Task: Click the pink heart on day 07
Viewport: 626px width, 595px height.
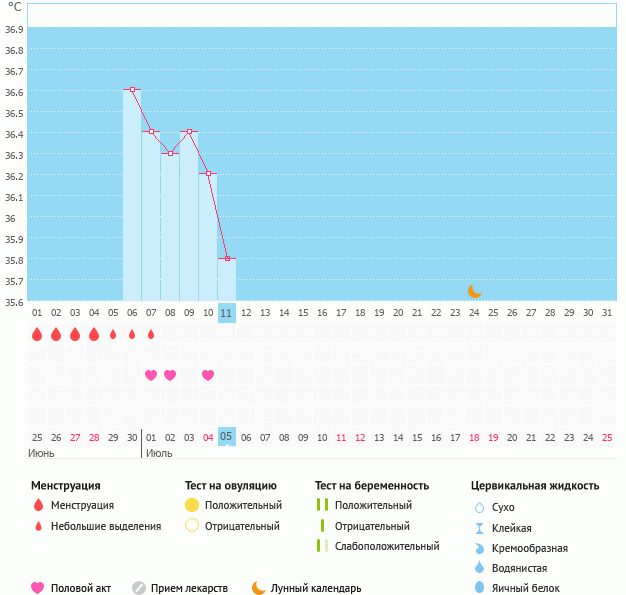Action: [151, 375]
